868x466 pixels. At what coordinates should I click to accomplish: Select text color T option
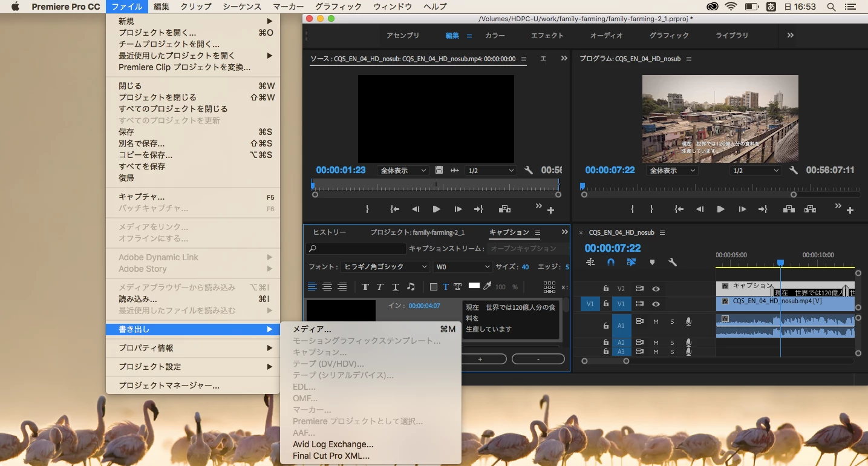pos(446,287)
